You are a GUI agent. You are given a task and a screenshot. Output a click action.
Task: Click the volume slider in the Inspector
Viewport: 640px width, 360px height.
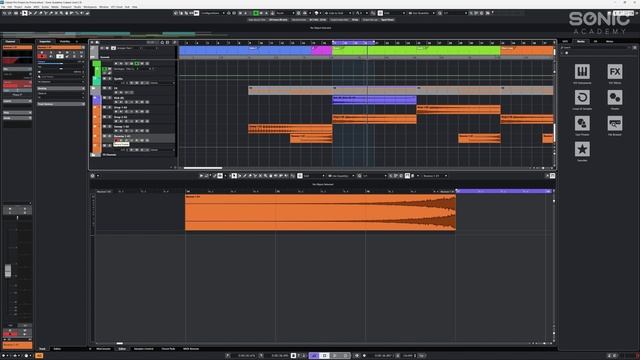[x=61, y=64]
